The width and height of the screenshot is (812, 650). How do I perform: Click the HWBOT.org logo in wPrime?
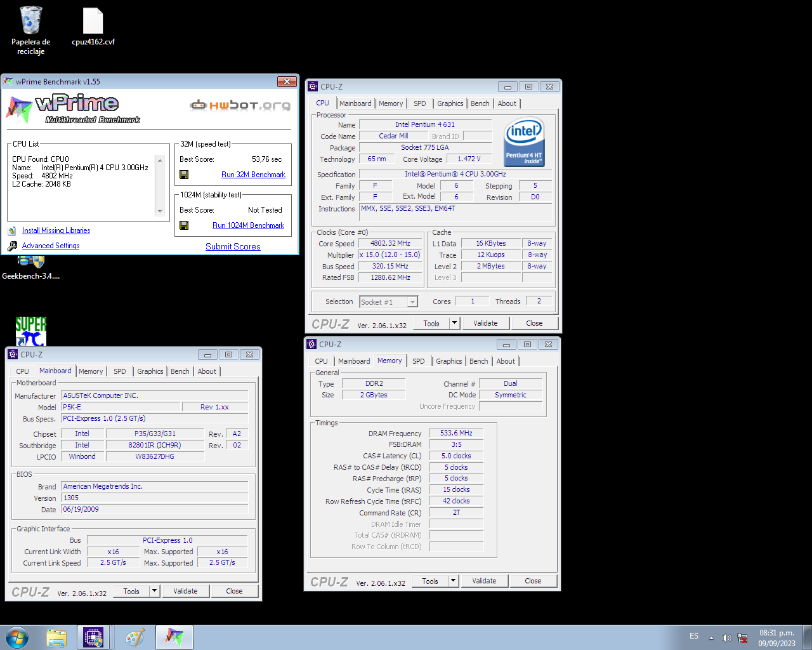[240, 105]
